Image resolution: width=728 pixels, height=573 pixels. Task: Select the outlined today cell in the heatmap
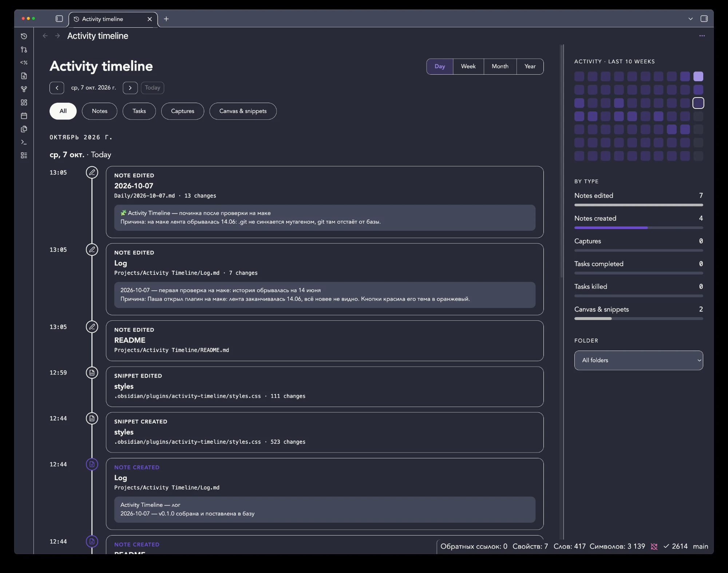(x=698, y=103)
